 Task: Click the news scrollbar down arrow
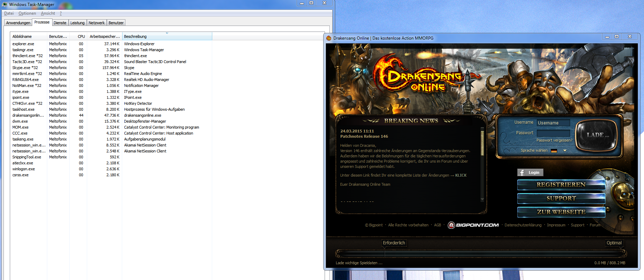pyautogui.click(x=482, y=199)
